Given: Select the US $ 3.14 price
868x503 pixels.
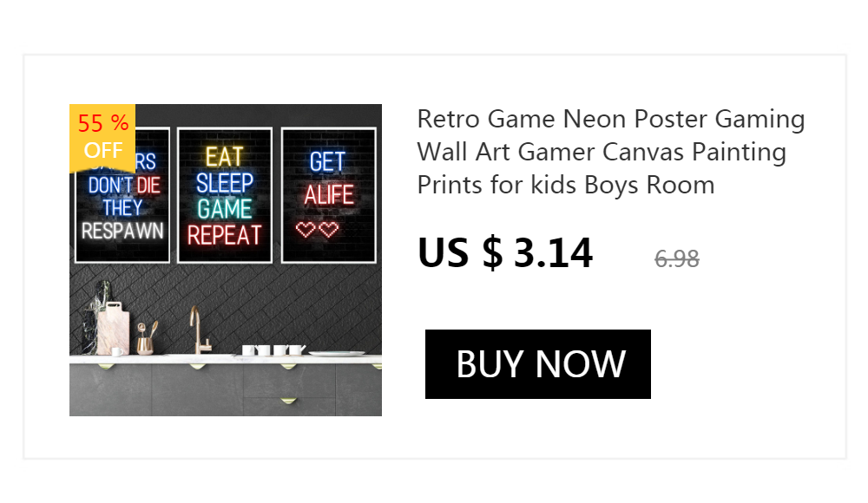Looking at the screenshot, I should click(505, 253).
